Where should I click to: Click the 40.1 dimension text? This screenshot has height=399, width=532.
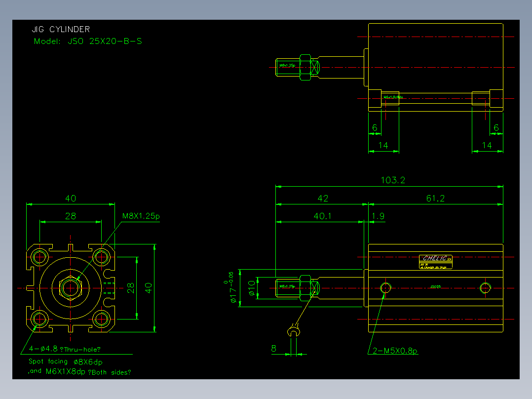tap(322, 216)
